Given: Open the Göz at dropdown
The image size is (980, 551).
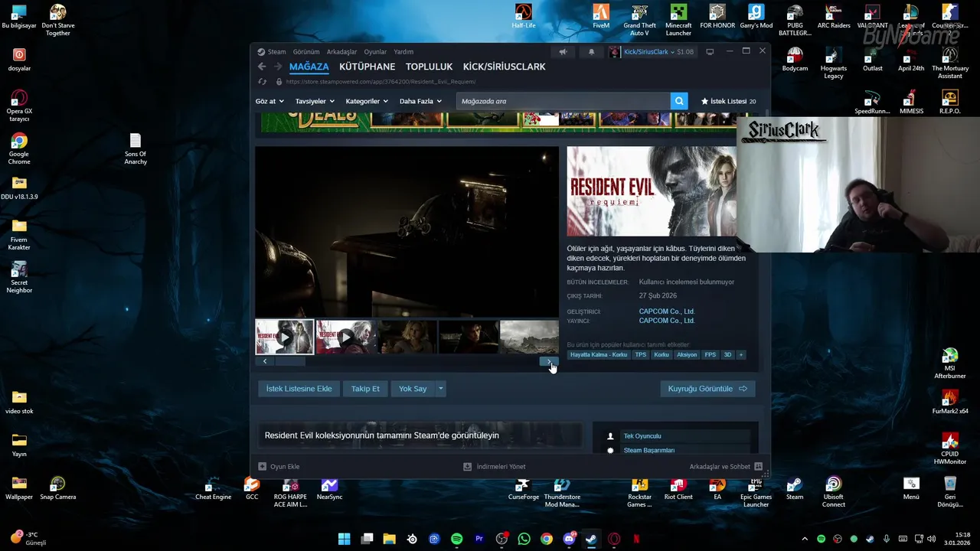Looking at the screenshot, I should (269, 101).
